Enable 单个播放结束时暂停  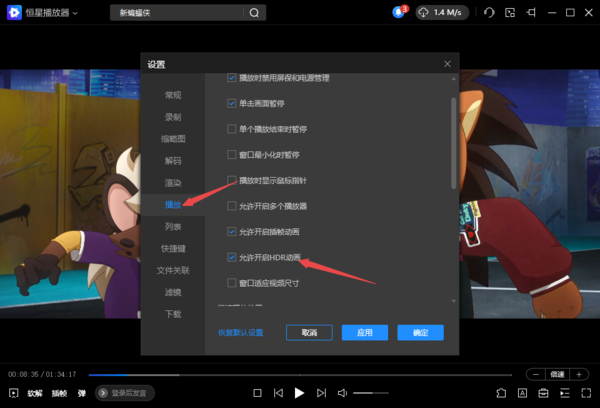(x=232, y=129)
